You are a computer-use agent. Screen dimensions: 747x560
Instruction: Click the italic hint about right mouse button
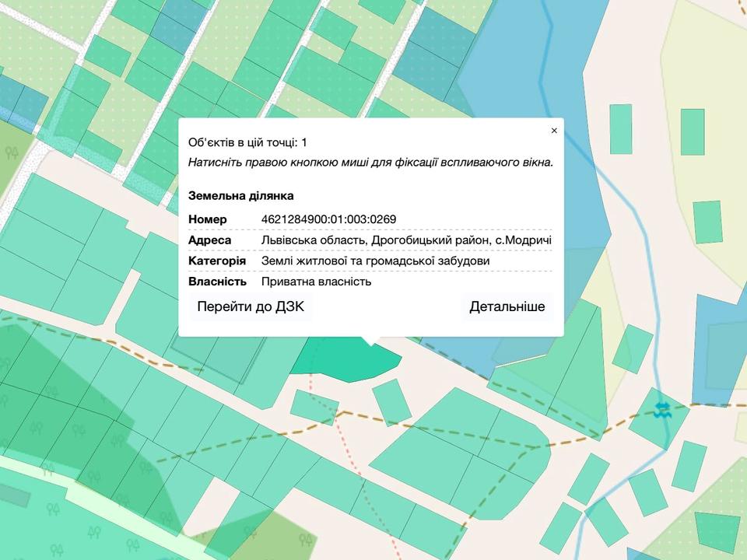tap(370, 163)
